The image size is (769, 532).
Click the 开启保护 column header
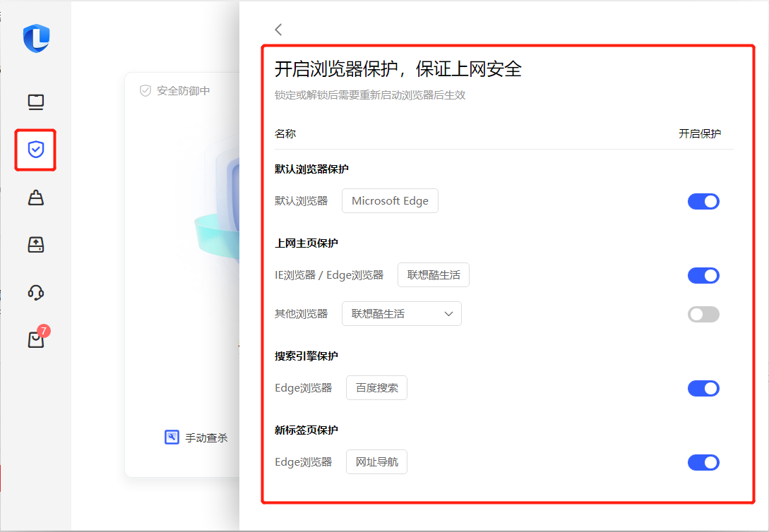click(700, 134)
